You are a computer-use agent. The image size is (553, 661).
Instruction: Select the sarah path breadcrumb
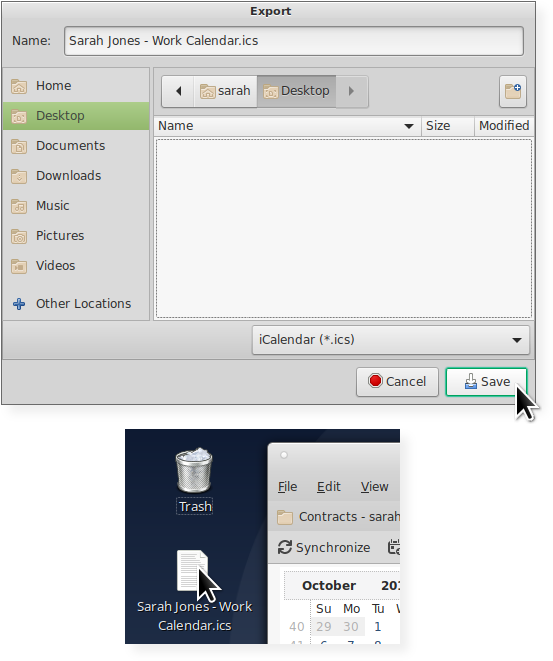coord(225,91)
